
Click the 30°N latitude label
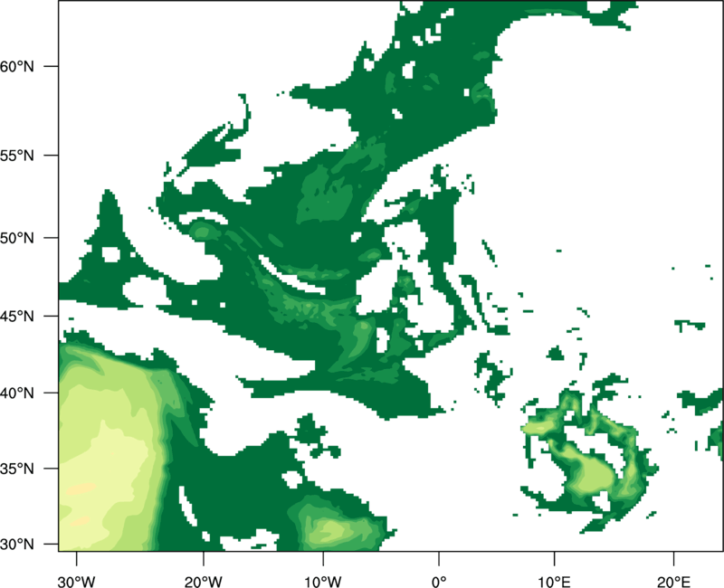[x=17, y=545]
